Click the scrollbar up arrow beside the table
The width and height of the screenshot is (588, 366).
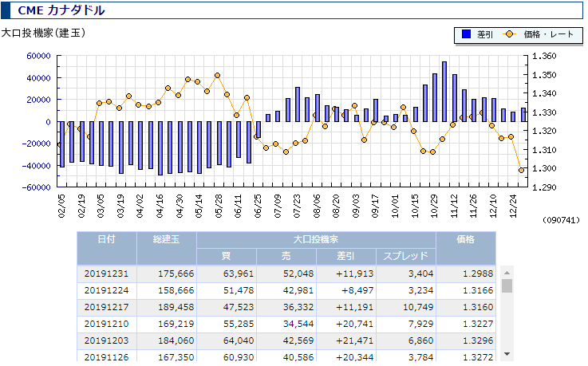[507, 273]
